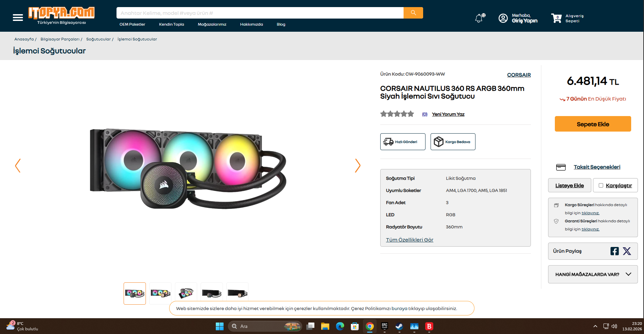644x334 pixels.
Task: Click Listeye Ekle button
Action: point(569,185)
